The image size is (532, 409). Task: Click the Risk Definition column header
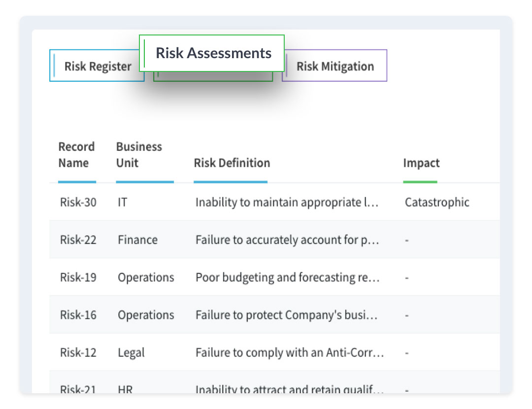pyautogui.click(x=232, y=163)
